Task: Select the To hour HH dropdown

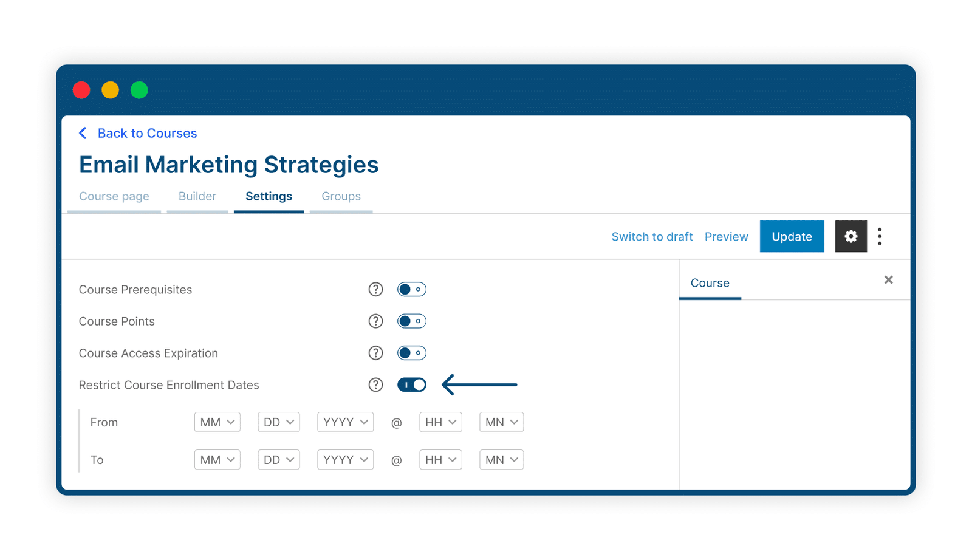Action: (440, 460)
